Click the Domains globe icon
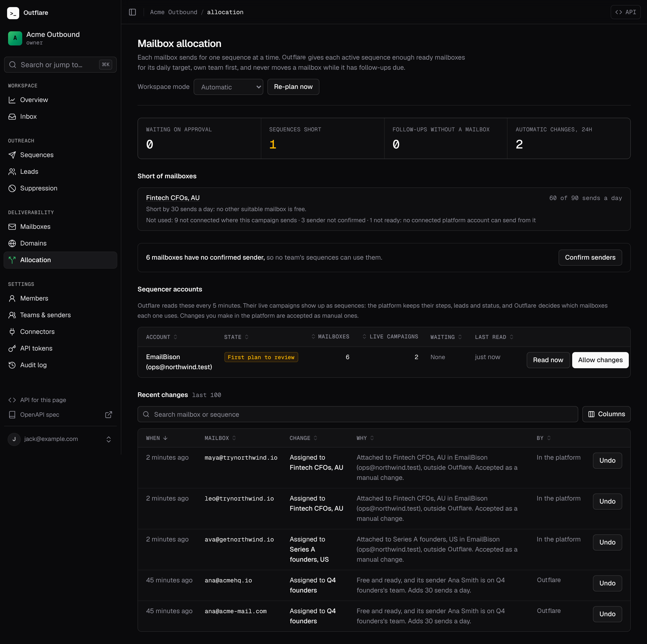The height and width of the screenshot is (644, 647). click(x=12, y=243)
